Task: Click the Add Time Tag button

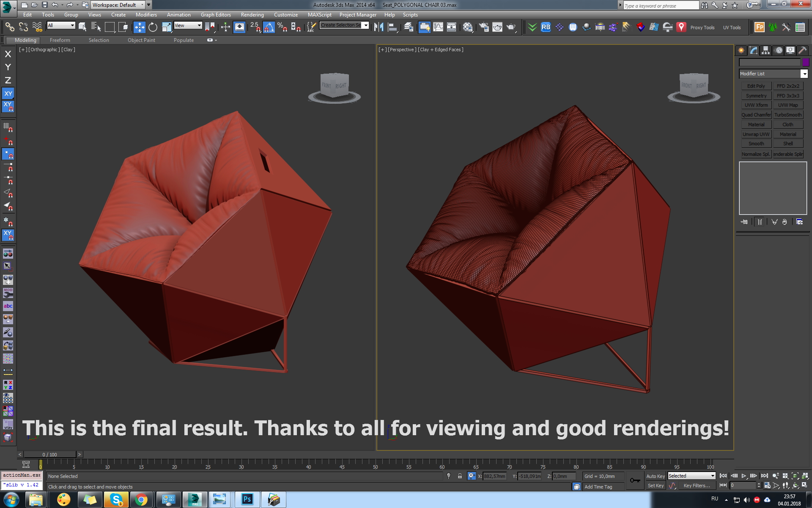Action: click(x=603, y=486)
